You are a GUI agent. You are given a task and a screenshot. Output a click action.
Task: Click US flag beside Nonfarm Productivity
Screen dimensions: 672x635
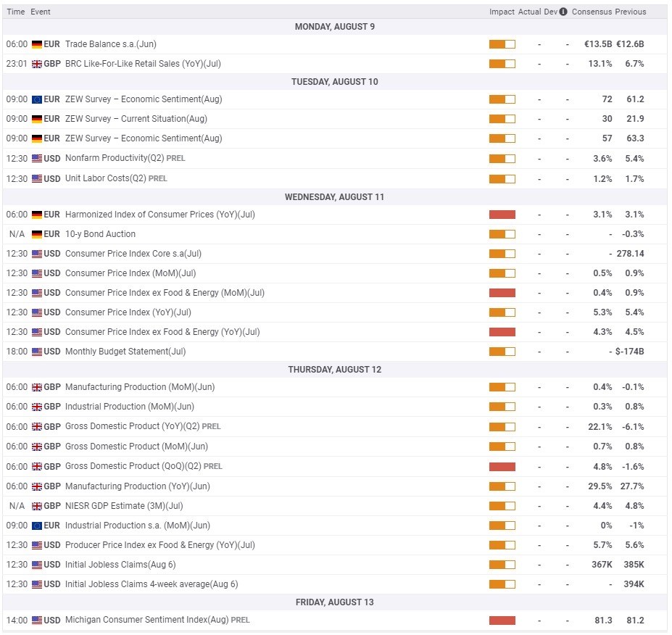point(37,159)
